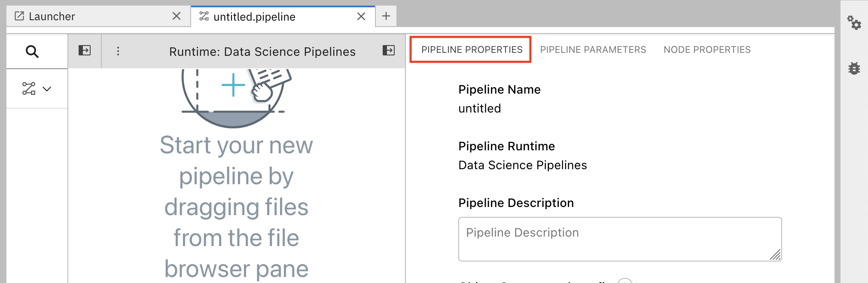The width and height of the screenshot is (868, 283).
Task: Select the untitled.pipeline tab
Action: click(x=283, y=16)
